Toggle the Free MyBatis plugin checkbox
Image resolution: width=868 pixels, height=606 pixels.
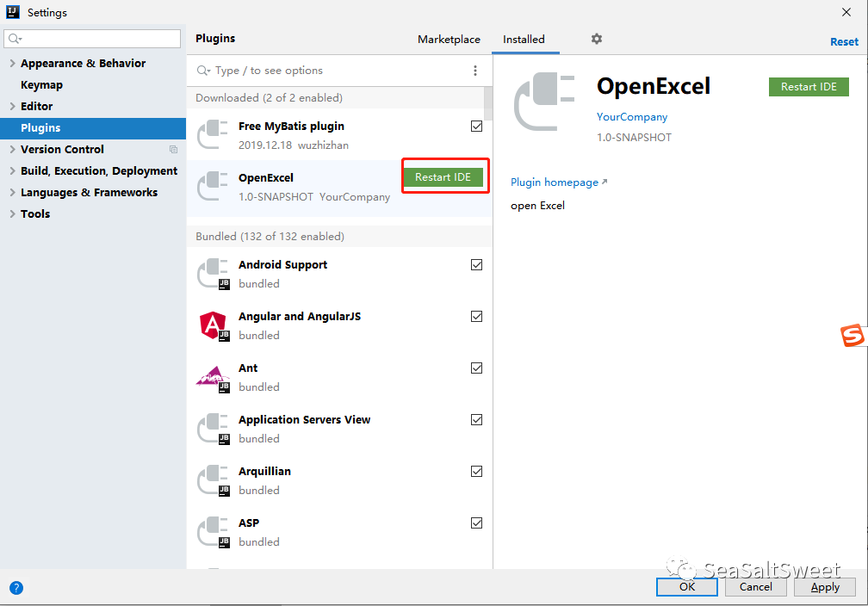(x=477, y=127)
